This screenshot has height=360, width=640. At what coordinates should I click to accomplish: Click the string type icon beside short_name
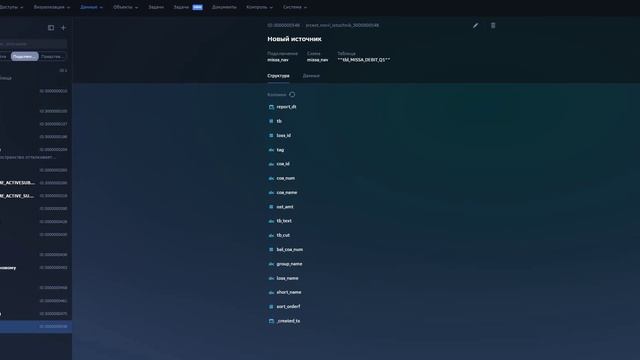271,293
